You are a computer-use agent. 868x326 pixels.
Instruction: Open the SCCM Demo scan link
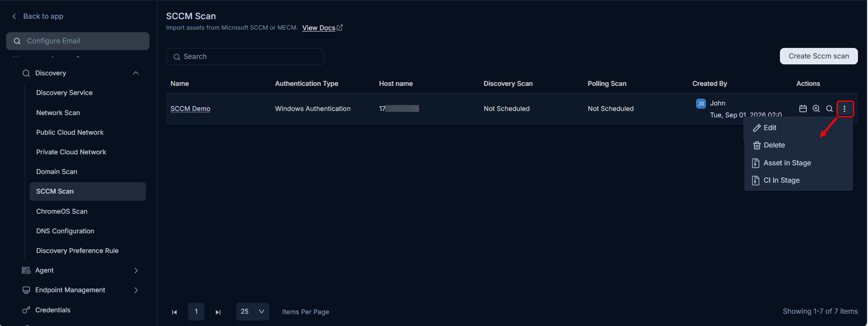click(x=190, y=109)
